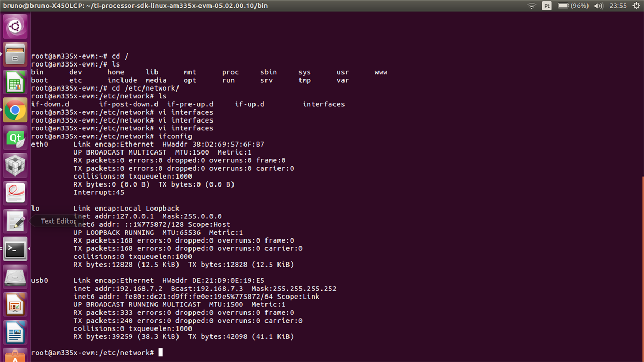Screen dimensions: 644x362
Task: Click 'Bcast:192.168.7.3' text
Action: tap(207, 289)
